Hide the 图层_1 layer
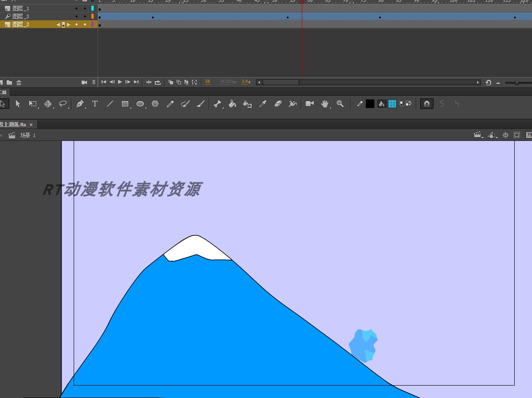 (76, 8)
